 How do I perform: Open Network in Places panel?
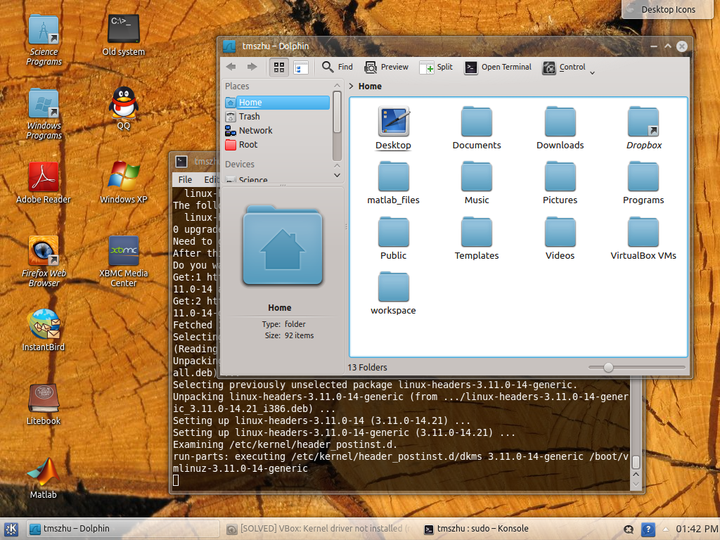coord(277,130)
